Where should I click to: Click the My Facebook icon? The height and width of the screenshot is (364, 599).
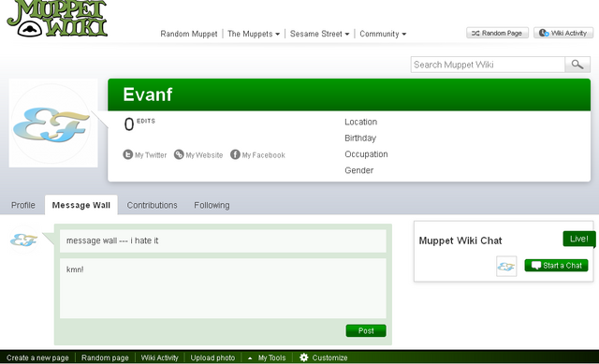click(x=235, y=154)
